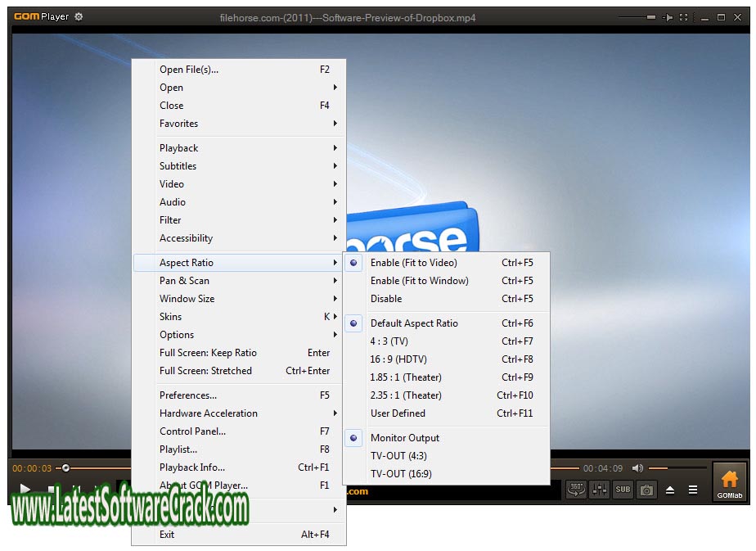Viewport: 756px width, 551px height.
Task: Click Exit in the context menu
Action: [167, 535]
